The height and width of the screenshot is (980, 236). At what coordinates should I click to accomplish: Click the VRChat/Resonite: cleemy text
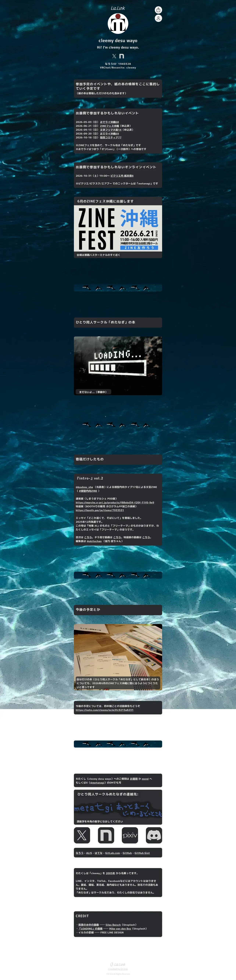coord(118,68)
